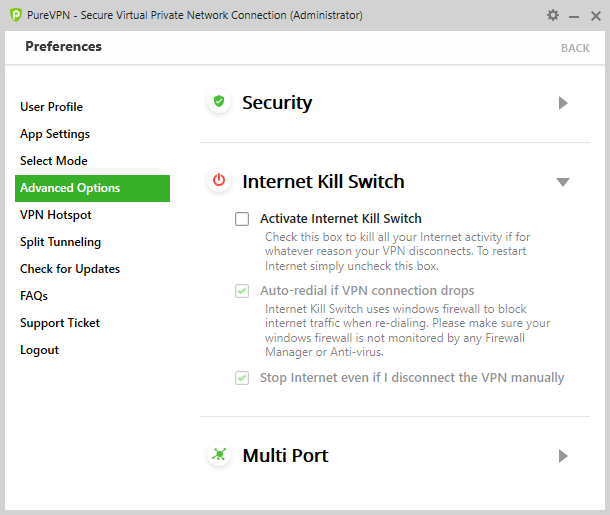Click the Multi Port heading text
The width and height of the screenshot is (610, 515).
click(286, 456)
